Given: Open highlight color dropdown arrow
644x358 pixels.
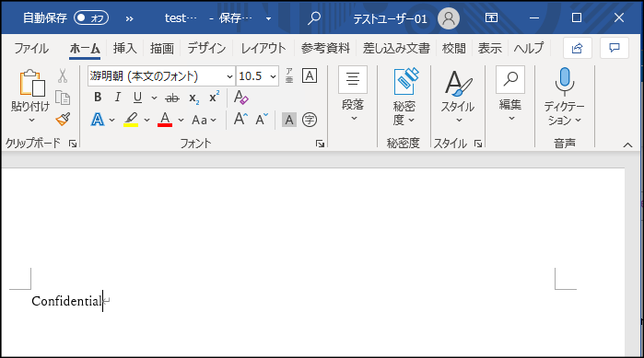Looking at the screenshot, I should click(146, 121).
